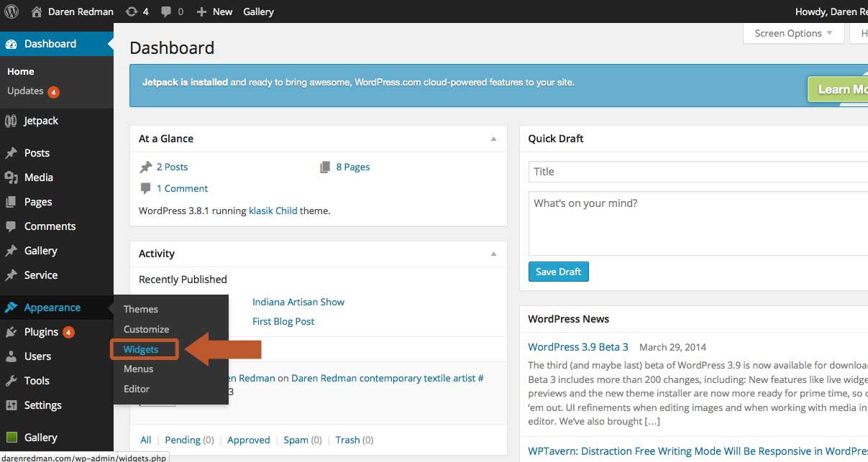Open Menus in the Appearance submenu
This screenshot has width=868, height=462.
(139, 369)
